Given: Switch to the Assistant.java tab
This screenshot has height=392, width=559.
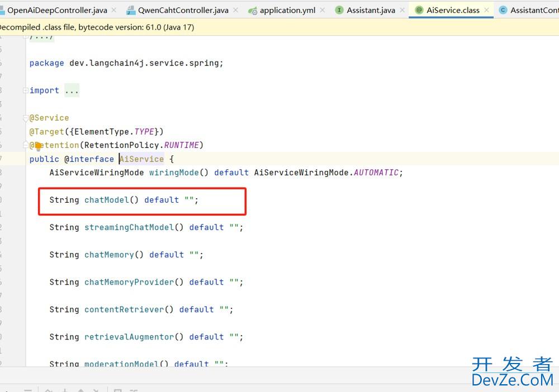Looking at the screenshot, I should click(x=371, y=10).
